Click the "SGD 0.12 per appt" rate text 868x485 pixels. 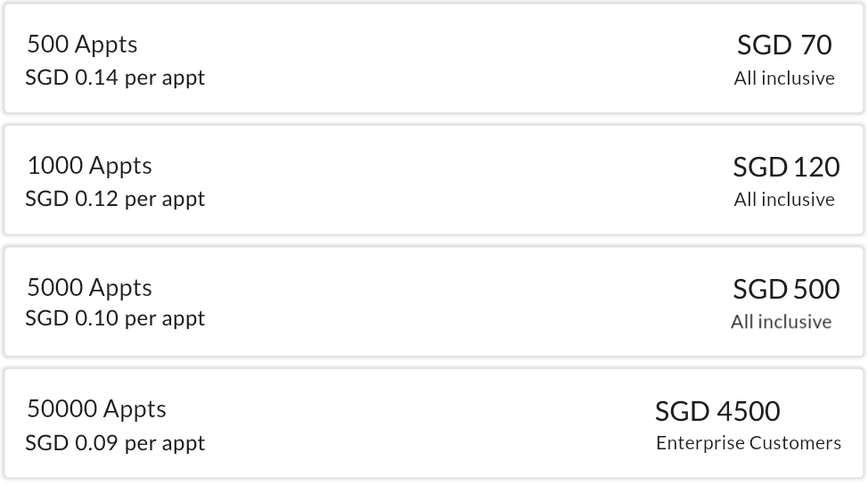point(115,199)
